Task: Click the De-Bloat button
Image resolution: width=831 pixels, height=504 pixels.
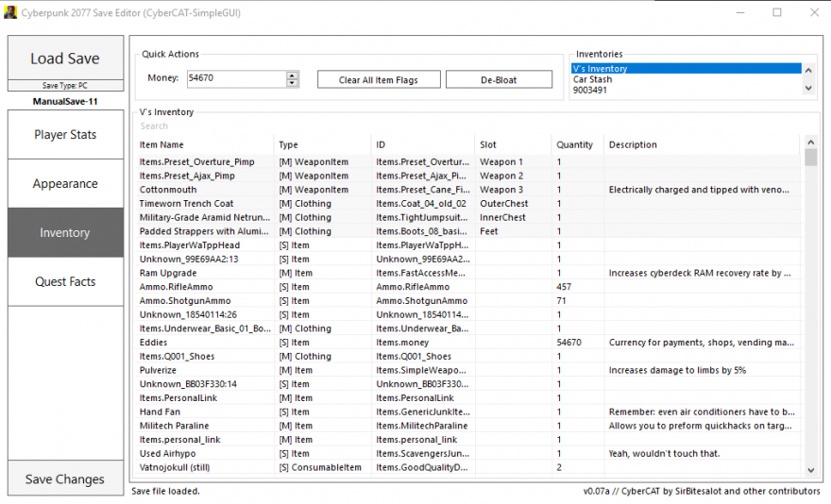Action: 499,79
